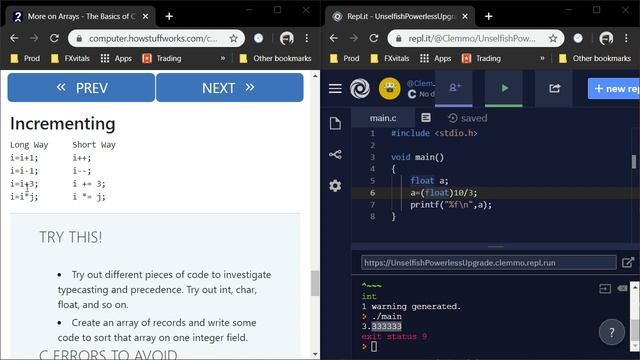
Task: Open Trading bookmark in the Repl.it window
Action: 481,58
